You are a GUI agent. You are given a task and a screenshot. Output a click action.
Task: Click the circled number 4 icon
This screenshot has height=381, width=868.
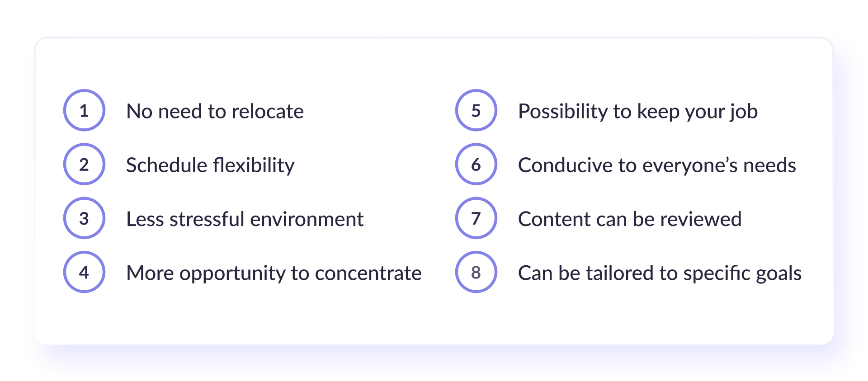click(x=84, y=272)
